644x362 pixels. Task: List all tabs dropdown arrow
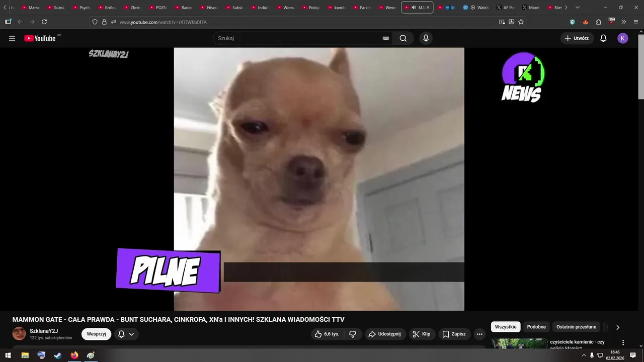click(x=577, y=8)
